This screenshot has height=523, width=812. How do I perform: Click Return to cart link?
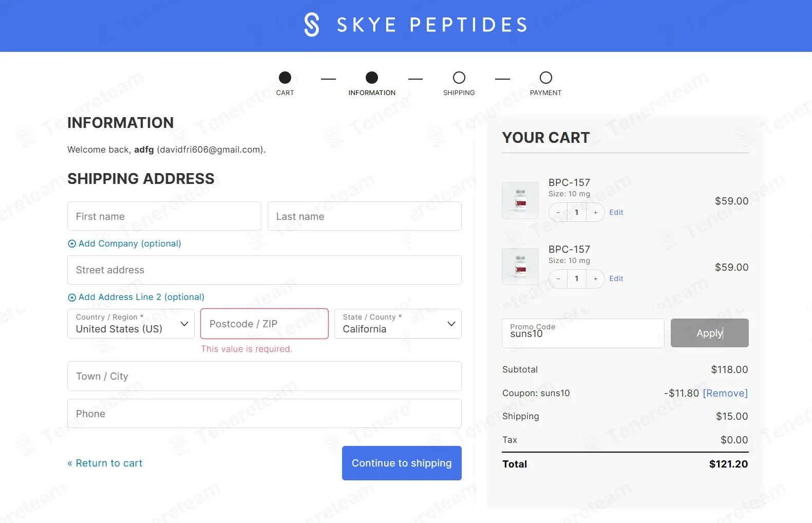pyautogui.click(x=105, y=463)
